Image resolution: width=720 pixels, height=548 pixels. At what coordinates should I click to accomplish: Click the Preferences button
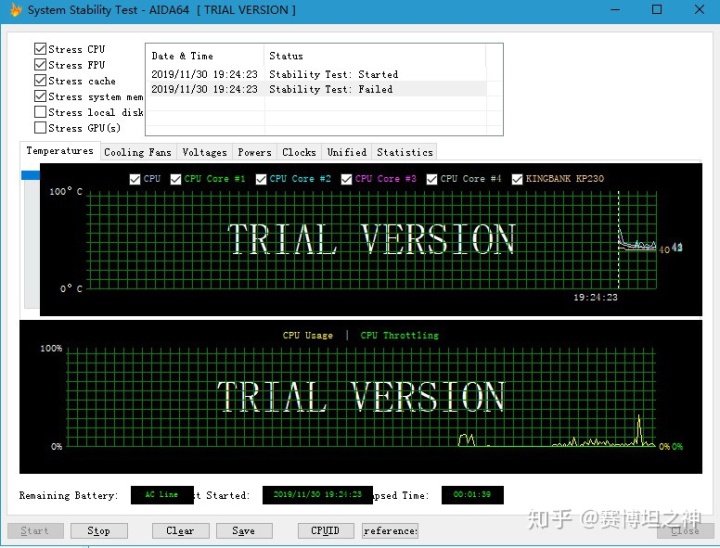pyautogui.click(x=390, y=531)
